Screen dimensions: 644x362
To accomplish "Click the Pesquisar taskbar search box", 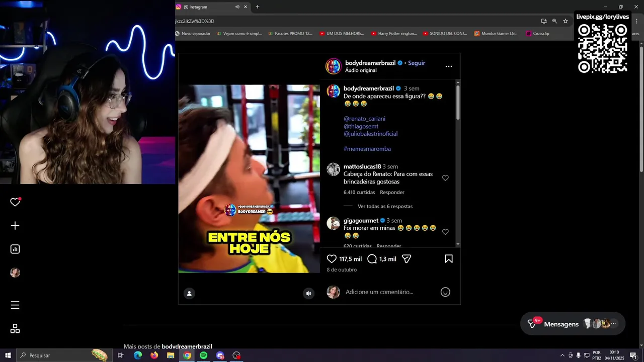I will (64, 355).
